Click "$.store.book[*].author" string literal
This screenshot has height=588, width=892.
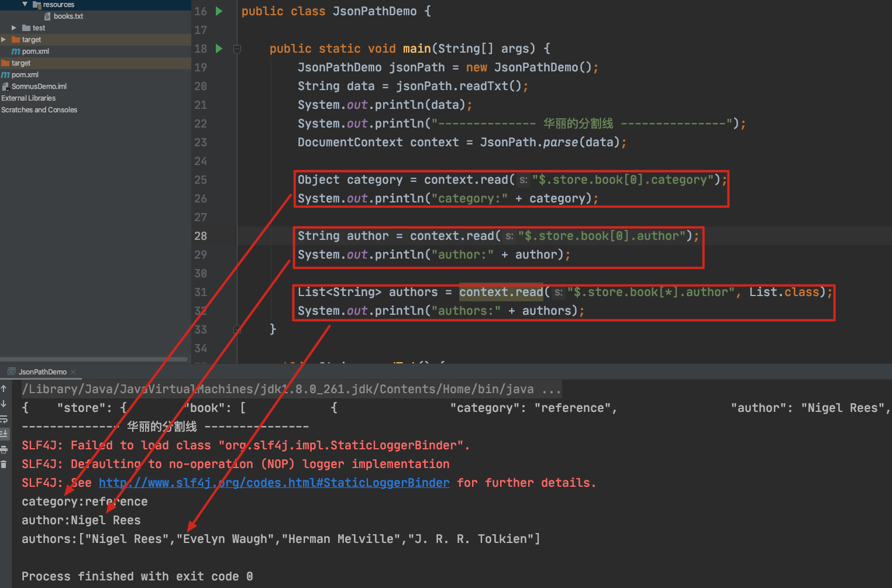(650, 292)
